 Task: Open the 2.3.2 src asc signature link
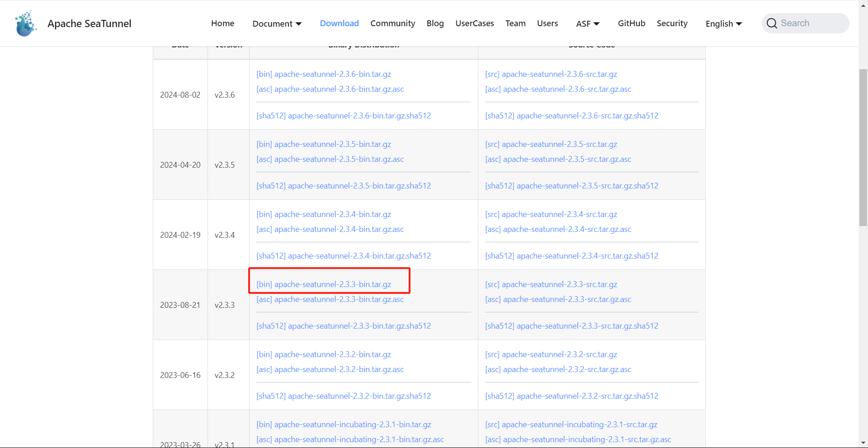558,369
